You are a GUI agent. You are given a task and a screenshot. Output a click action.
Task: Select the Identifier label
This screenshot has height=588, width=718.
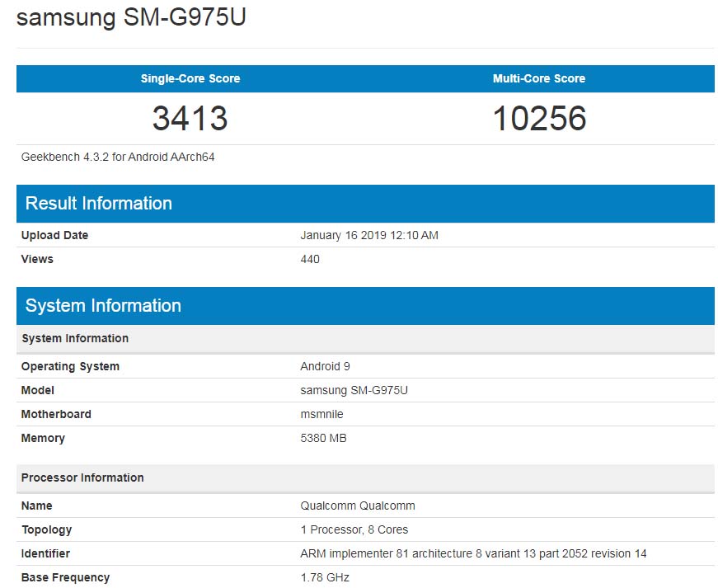click(x=45, y=553)
